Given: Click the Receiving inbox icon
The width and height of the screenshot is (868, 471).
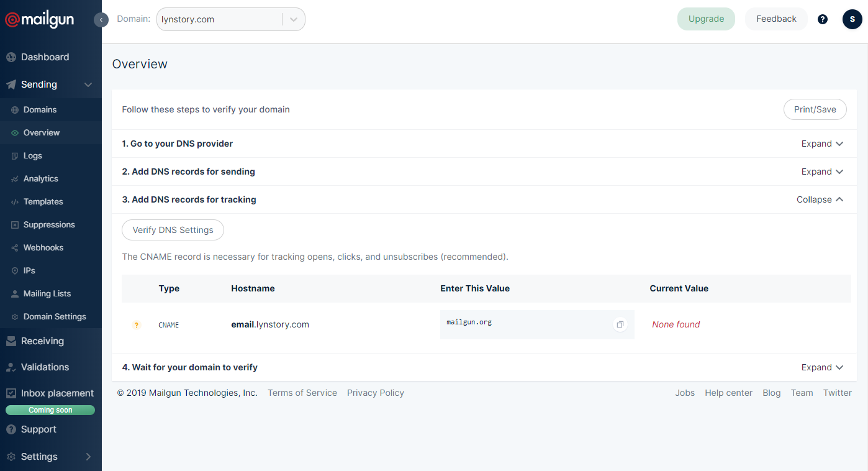Looking at the screenshot, I should (11, 341).
